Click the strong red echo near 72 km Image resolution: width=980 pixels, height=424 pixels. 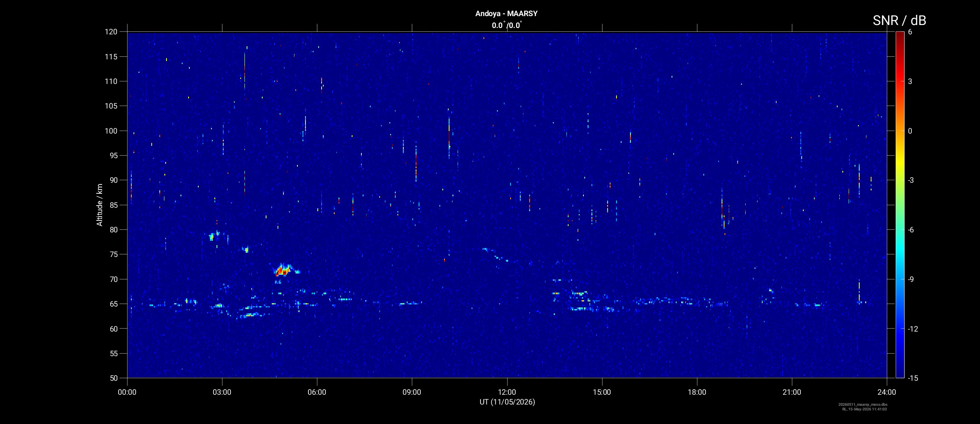281,271
